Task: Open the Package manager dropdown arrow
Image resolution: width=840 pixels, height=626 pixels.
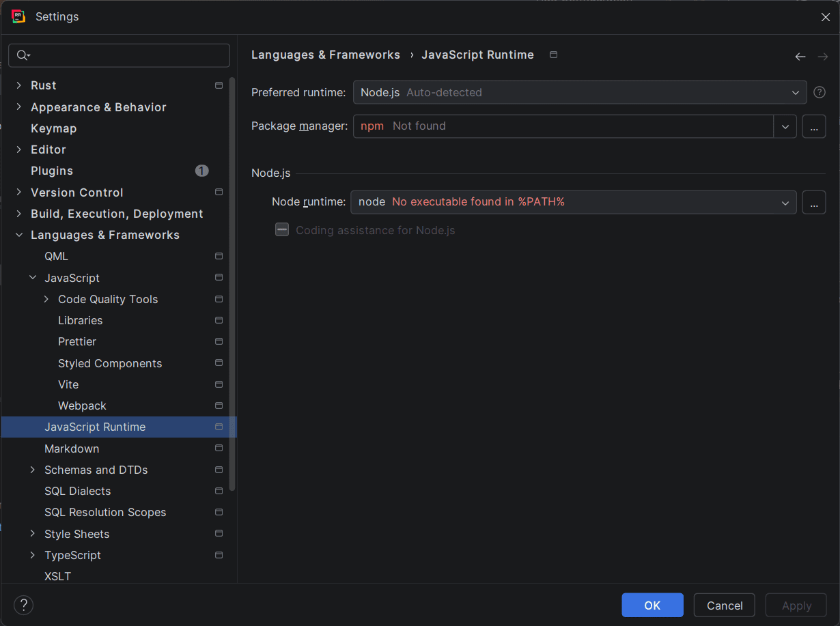Action: [x=785, y=126]
